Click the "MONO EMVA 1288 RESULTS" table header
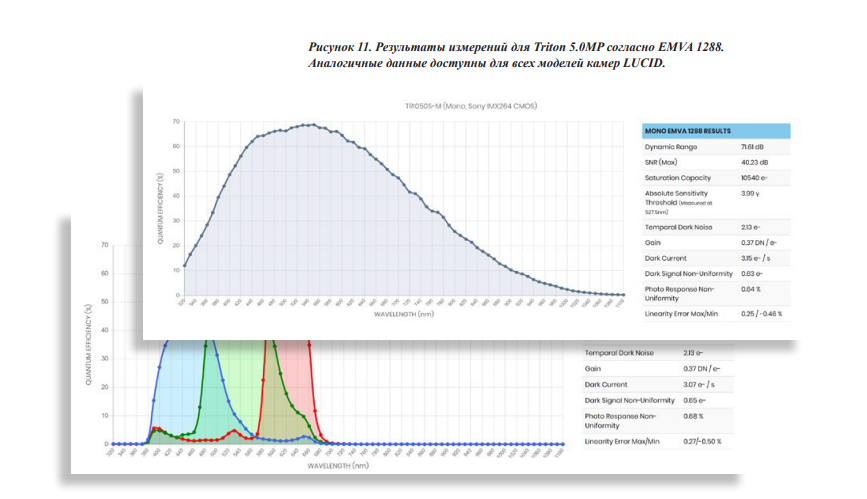 coord(715,131)
